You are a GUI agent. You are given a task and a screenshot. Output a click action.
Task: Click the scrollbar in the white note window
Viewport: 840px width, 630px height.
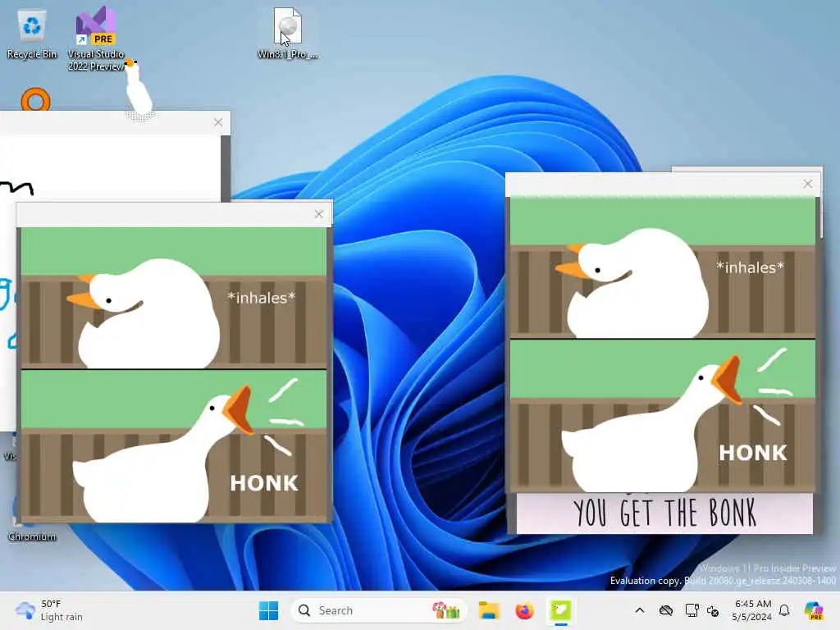point(226,168)
